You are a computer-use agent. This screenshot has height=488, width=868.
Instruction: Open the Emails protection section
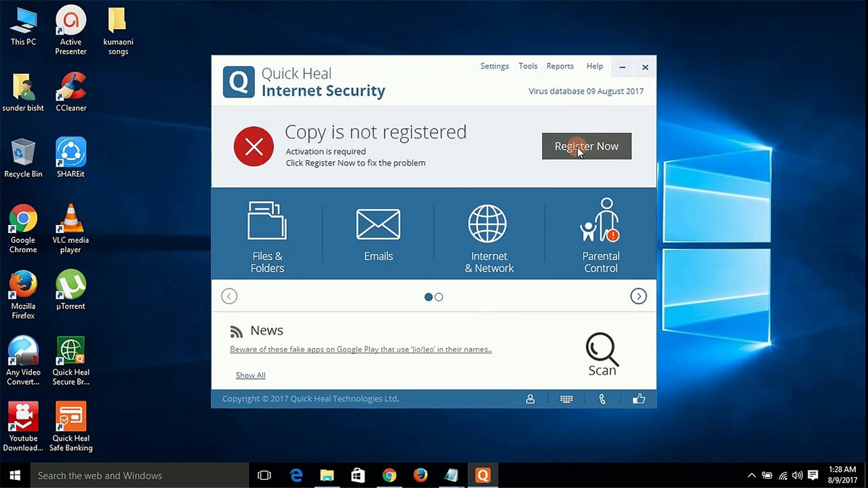click(378, 234)
